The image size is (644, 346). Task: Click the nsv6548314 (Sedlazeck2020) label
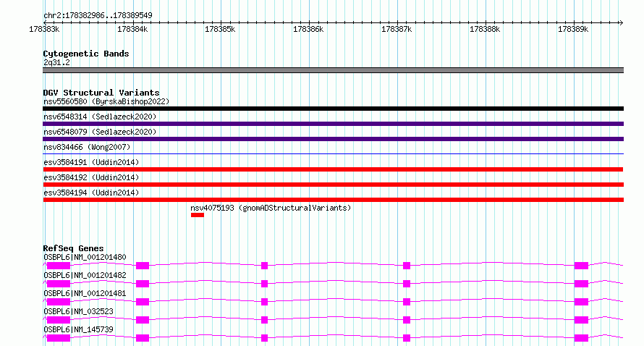pyautogui.click(x=100, y=117)
